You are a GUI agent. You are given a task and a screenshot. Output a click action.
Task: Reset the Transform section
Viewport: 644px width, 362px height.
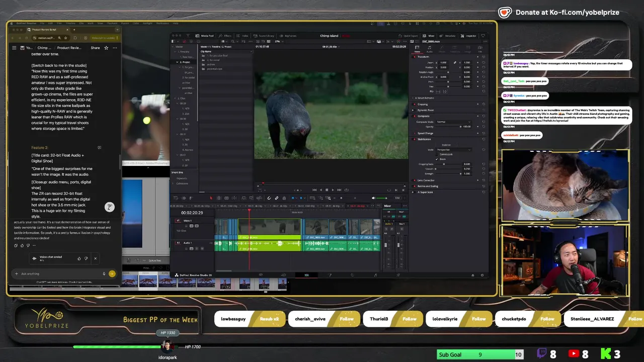(484, 57)
